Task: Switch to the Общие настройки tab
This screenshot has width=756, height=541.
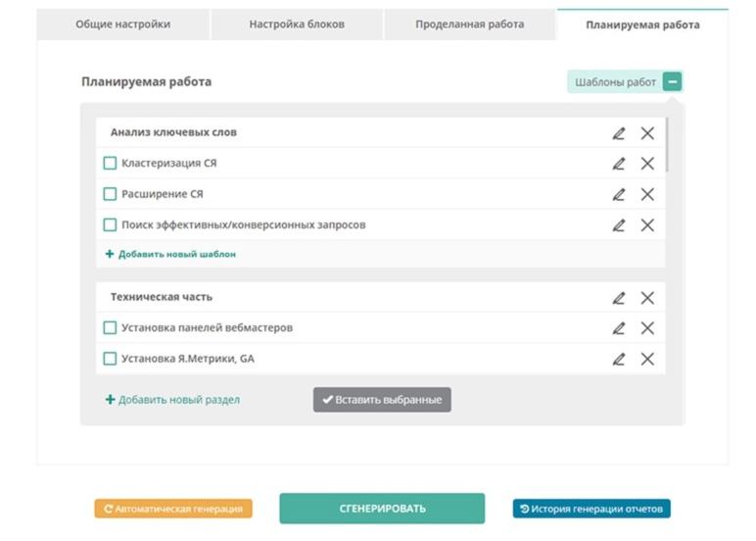Action: point(123,25)
